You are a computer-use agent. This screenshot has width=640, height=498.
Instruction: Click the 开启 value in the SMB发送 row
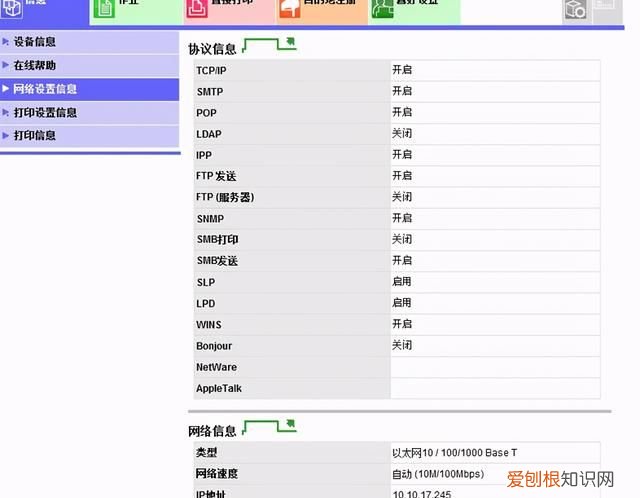coord(402,260)
